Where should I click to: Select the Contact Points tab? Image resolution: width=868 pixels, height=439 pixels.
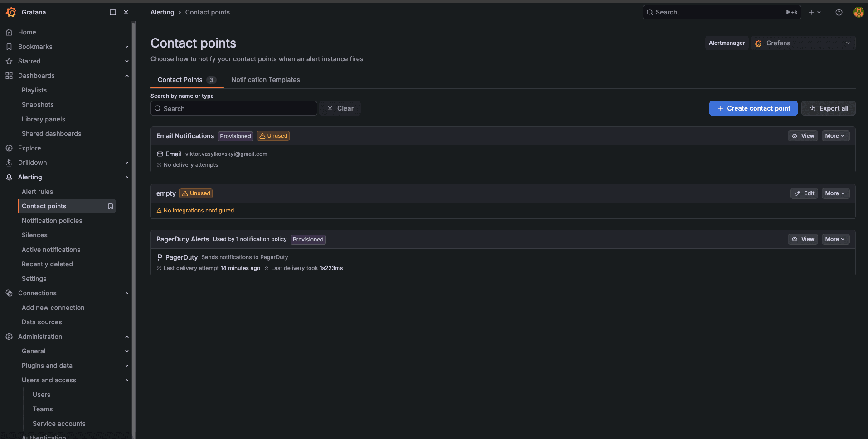(187, 80)
